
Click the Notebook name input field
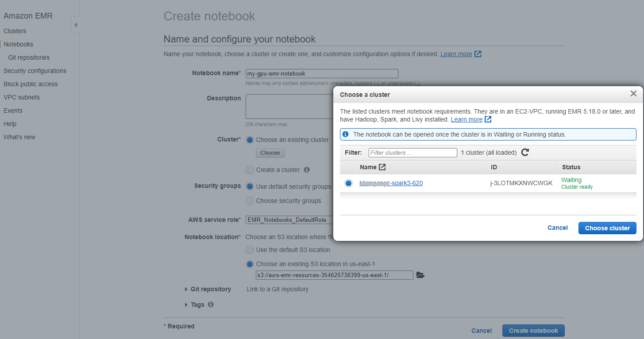(x=322, y=74)
